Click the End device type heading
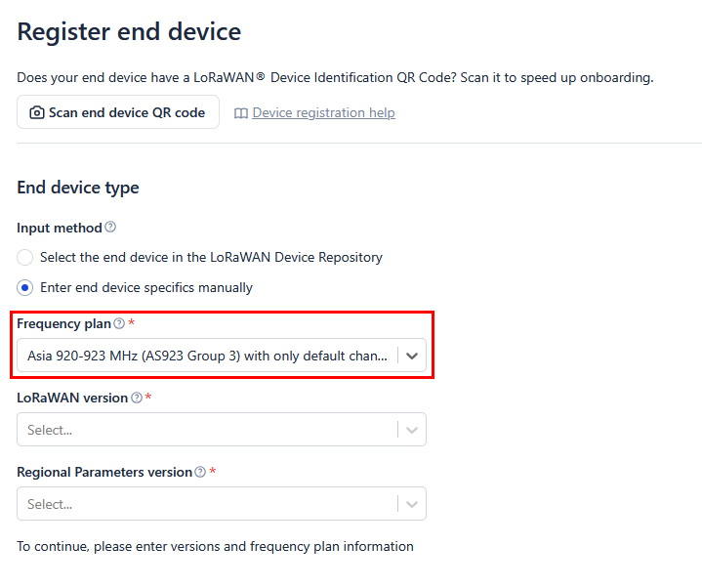The image size is (702, 588). [x=78, y=188]
